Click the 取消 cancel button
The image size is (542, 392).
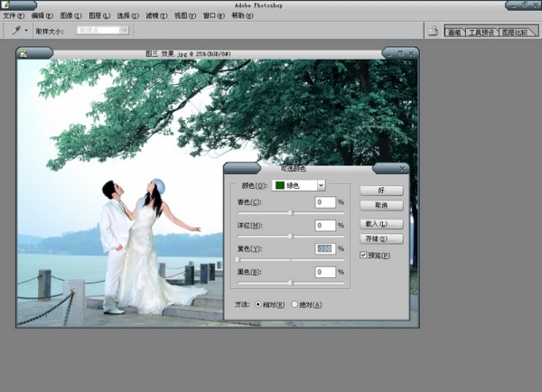point(381,205)
